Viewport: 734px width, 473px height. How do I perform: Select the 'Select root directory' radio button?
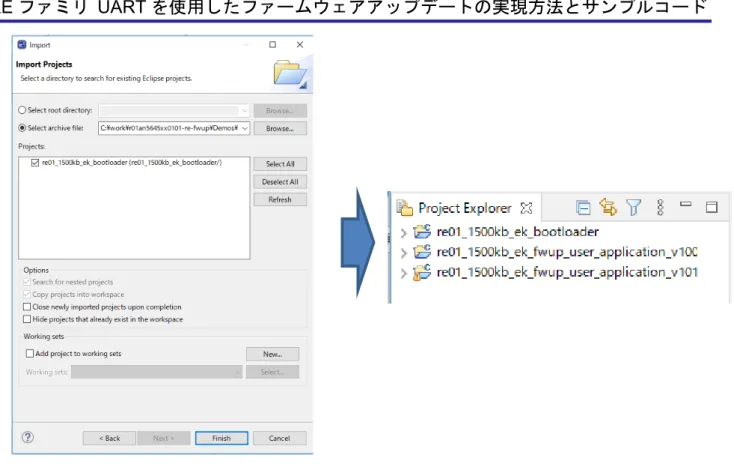coord(22,110)
